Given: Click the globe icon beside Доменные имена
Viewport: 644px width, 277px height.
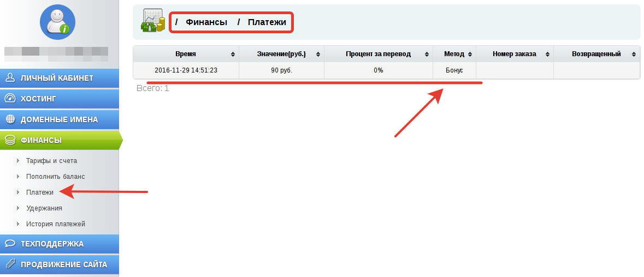Looking at the screenshot, I should click(10, 119).
